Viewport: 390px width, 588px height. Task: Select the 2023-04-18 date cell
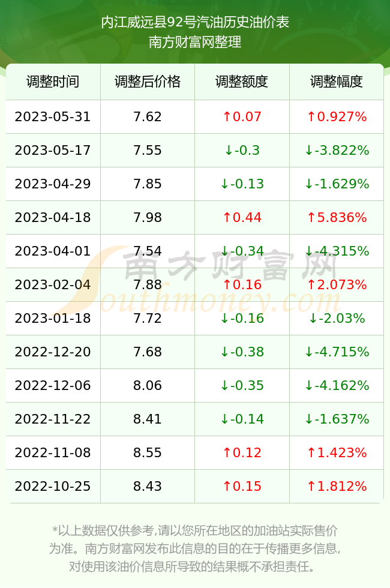point(53,217)
